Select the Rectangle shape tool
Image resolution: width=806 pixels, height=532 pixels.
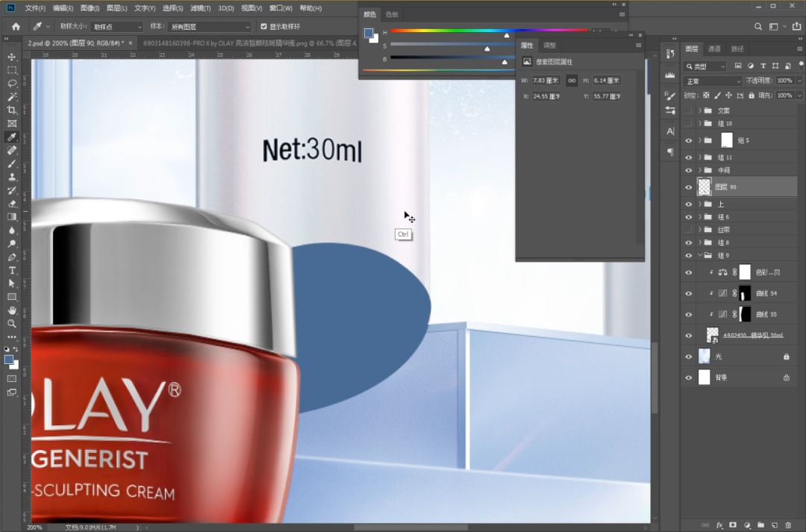[12, 297]
